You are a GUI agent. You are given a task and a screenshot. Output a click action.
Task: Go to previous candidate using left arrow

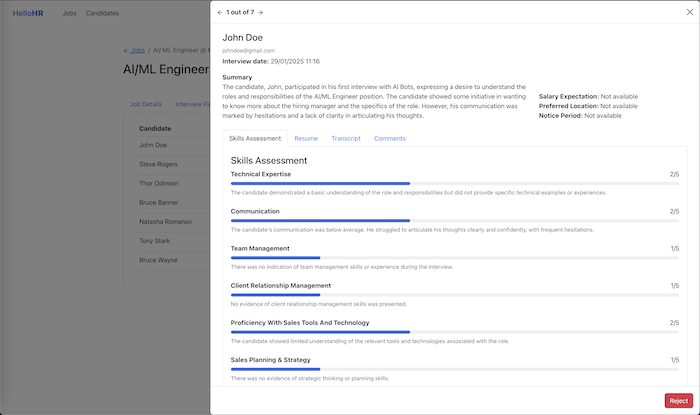220,12
